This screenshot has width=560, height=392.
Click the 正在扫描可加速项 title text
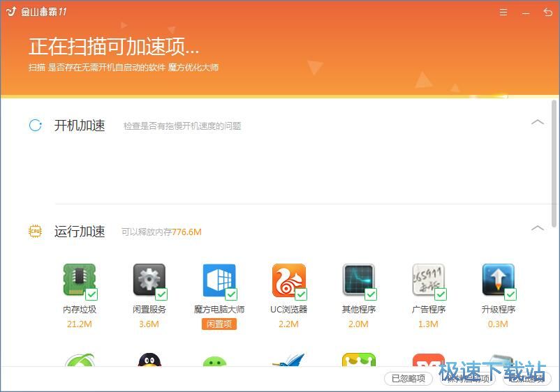tap(114, 46)
